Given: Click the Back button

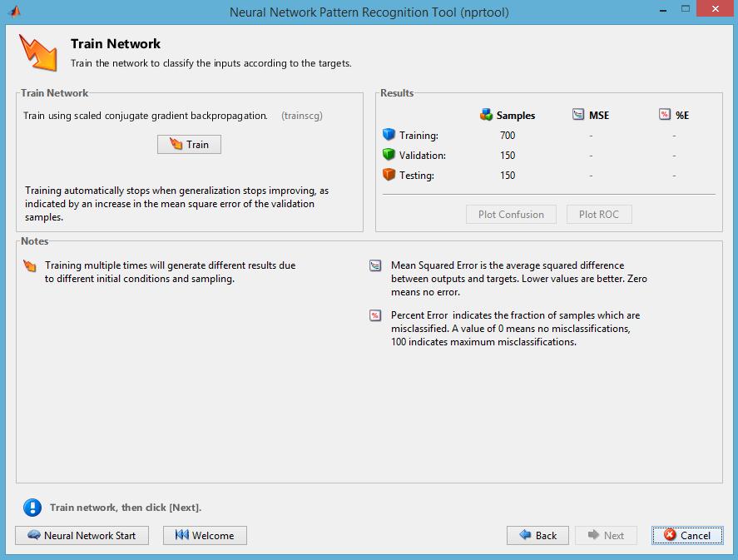Looking at the screenshot, I should pyautogui.click(x=537, y=536).
